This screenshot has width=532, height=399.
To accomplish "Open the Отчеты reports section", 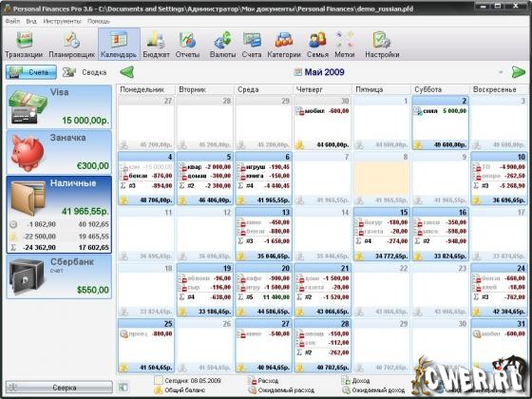I will [187, 45].
